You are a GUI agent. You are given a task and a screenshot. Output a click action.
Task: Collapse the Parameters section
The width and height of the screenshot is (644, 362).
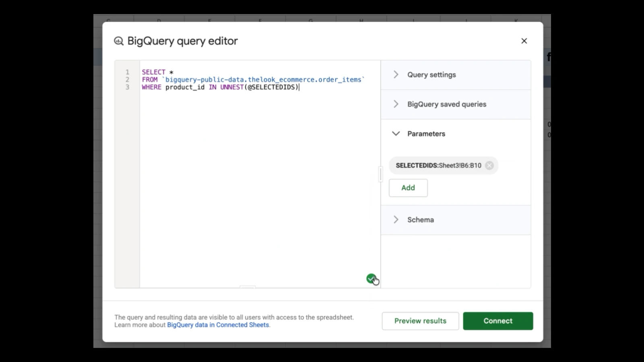tap(456, 134)
